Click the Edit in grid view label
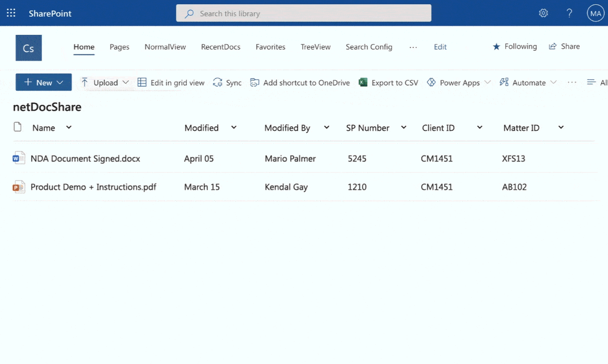 [177, 83]
